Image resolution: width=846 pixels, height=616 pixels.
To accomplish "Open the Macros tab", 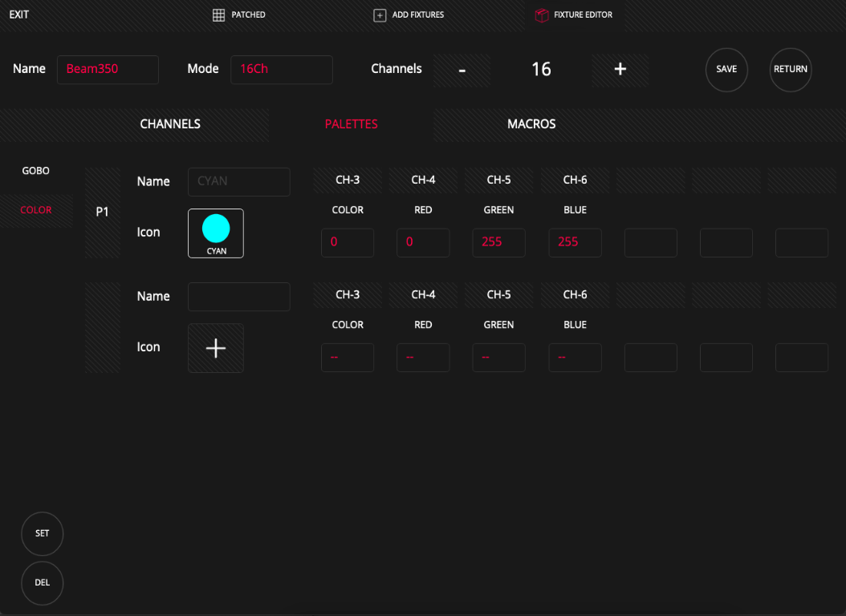I will tap(531, 124).
